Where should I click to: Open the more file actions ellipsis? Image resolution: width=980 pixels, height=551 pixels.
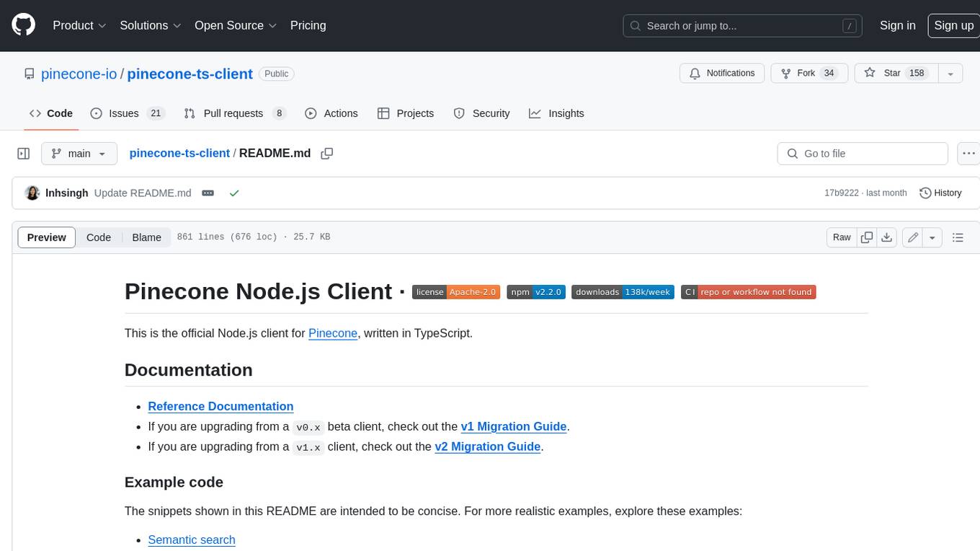point(968,154)
